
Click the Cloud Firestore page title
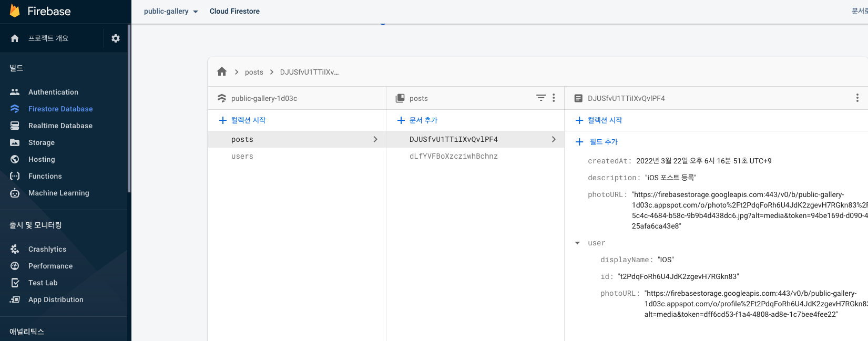234,11
